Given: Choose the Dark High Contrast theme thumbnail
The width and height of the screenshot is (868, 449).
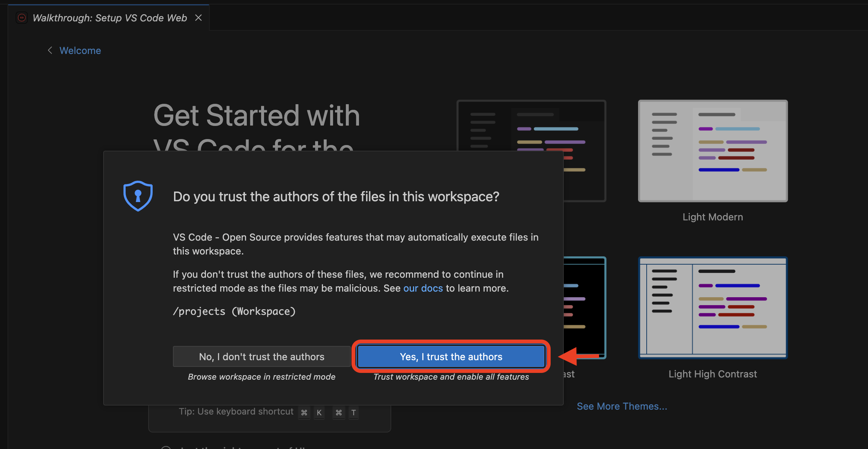Looking at the screenshot, I should coord(585,308).
